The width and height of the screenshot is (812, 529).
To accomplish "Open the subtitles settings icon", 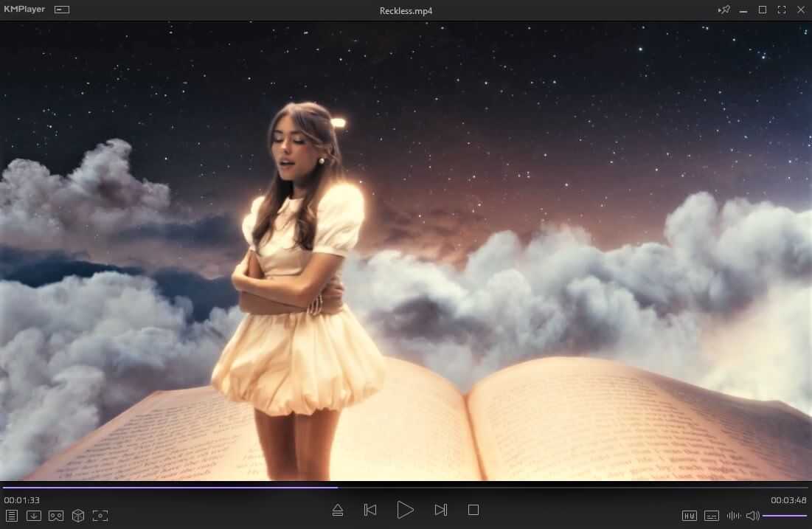I will pos(712,516).
